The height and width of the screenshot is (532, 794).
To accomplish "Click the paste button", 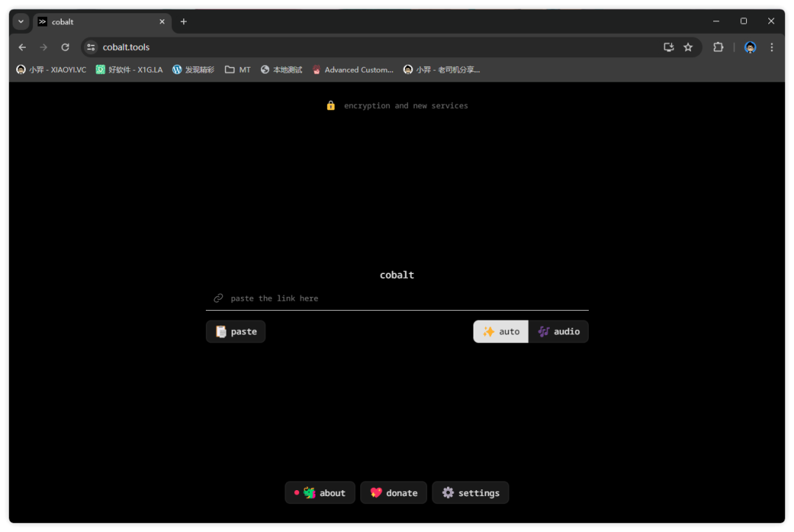I will [235, 331].
